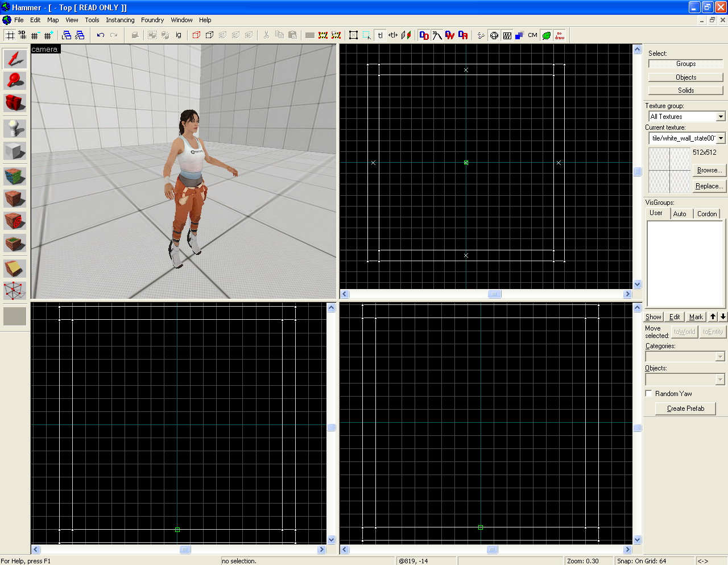Click the Hide unselected objects icon
Viewport: 728px width, 565px height.
(209, 35)
